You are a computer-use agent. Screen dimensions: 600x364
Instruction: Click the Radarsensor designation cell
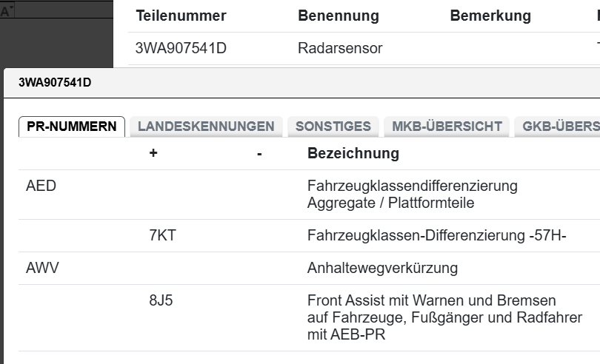[x=340, y=49]
